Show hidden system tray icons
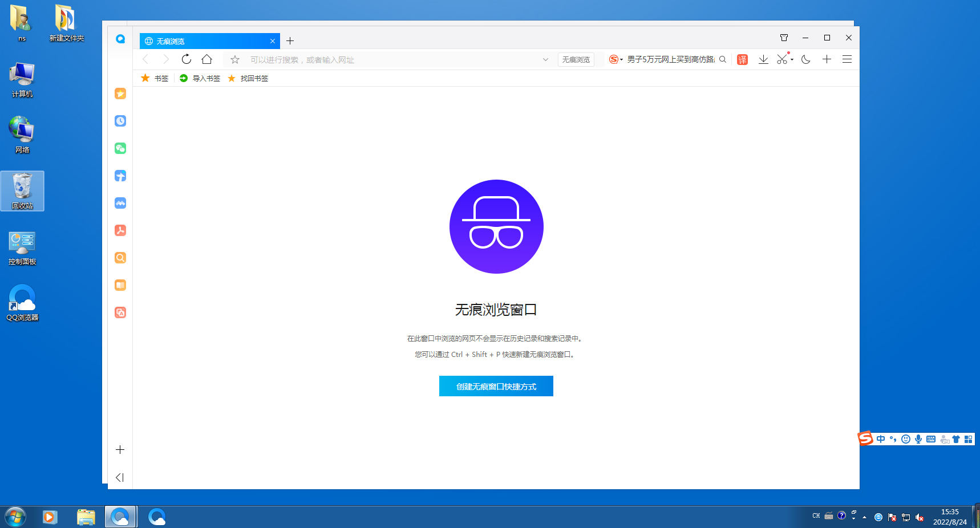The height and width of the screenshot is (528, 980). pos(865,517)
